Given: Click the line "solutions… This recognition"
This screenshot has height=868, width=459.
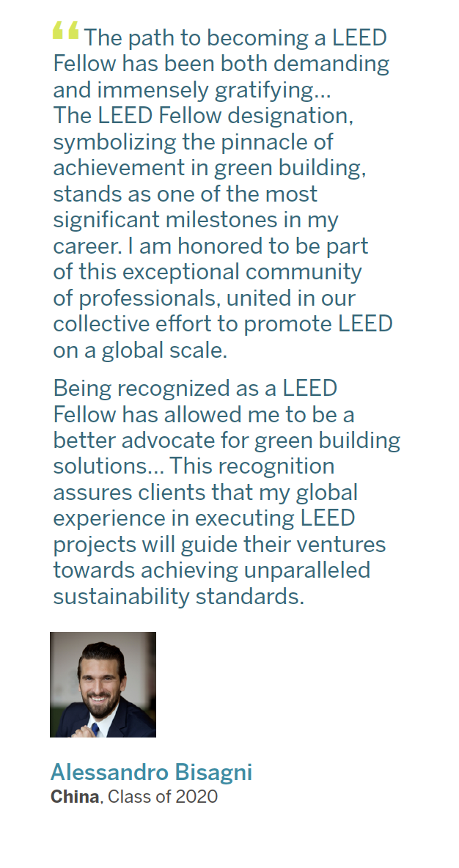Looking at the screenshot, I should [194, 466].
